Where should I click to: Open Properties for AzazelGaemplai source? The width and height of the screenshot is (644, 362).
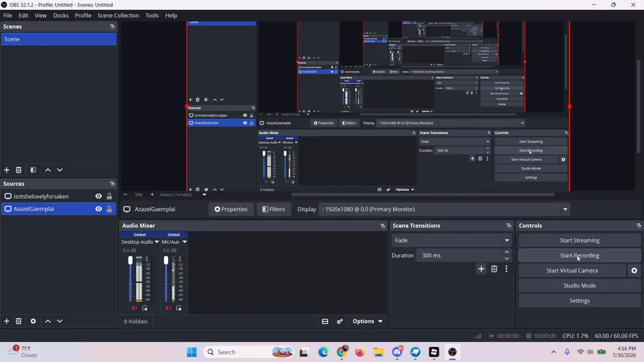(231, 210)
